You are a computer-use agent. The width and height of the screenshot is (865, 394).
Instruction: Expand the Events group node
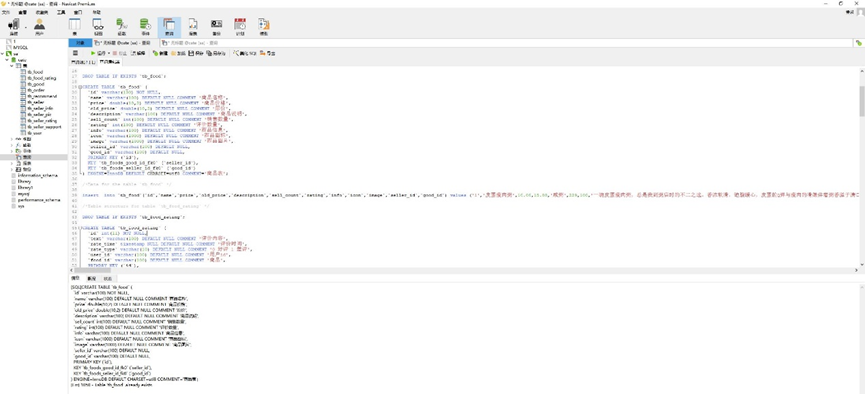(12, 151)
